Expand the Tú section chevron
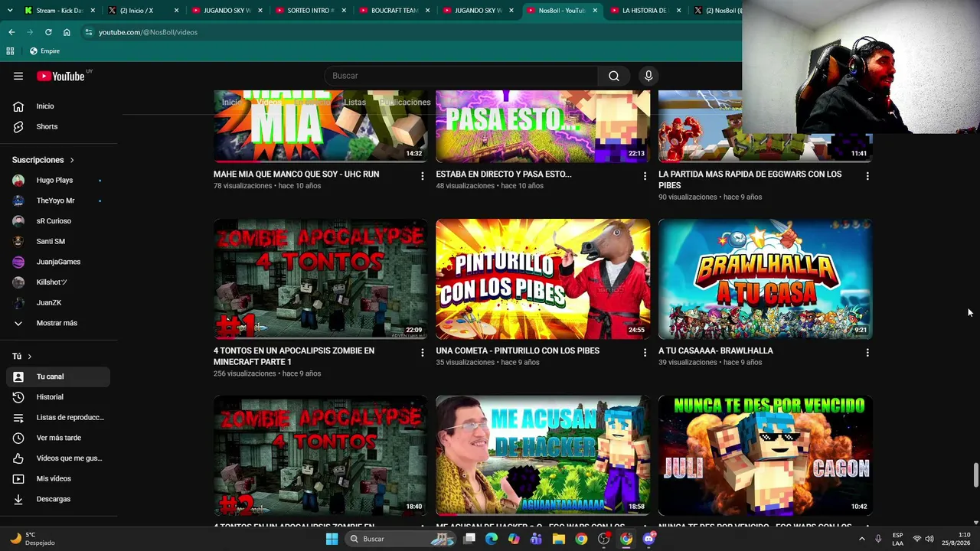Viewport: 980px width, 551px height. 30,357
